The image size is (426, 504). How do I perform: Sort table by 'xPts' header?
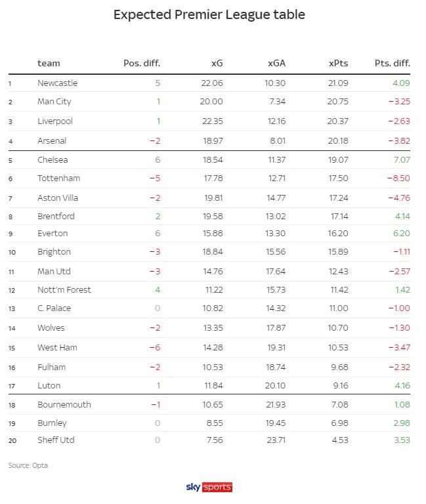pos(338,64)
